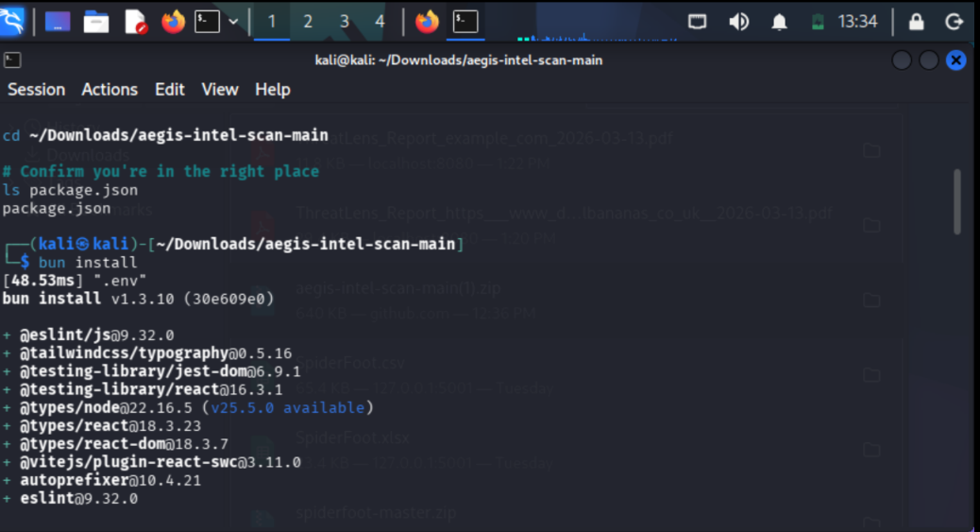Image resolution: width=980 pixels, height=532 pixels.
Task: Focus the Firefox window in taskbar
Action: [428, 22]
